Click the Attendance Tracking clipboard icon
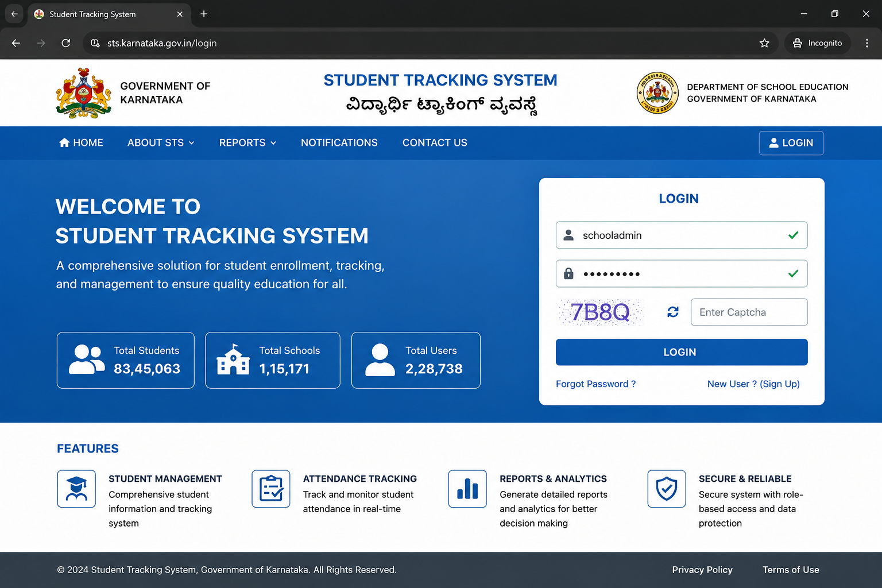Image resolution: width=882 pixels, height=588 pixels. click(x=271, y=489)
